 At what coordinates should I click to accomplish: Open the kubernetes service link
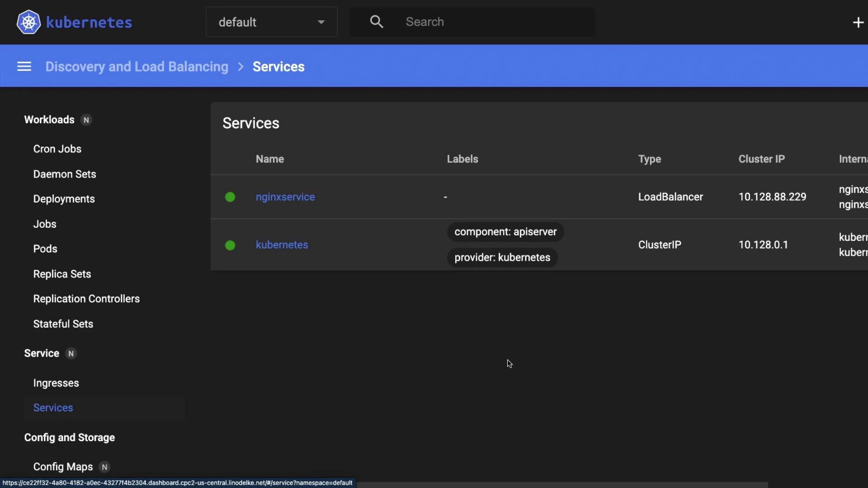coord(282,245)
